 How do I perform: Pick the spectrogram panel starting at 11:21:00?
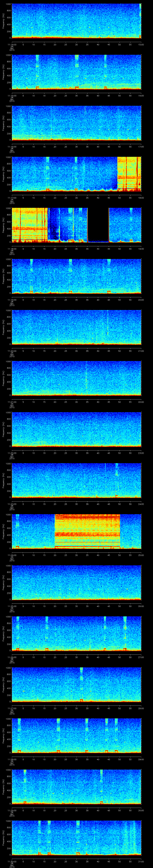tap(76, 378)
